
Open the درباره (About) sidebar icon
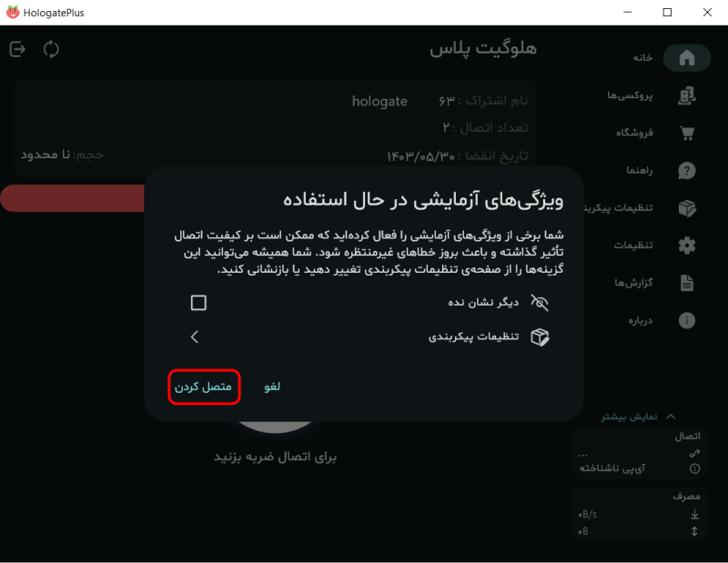[687, 319]
